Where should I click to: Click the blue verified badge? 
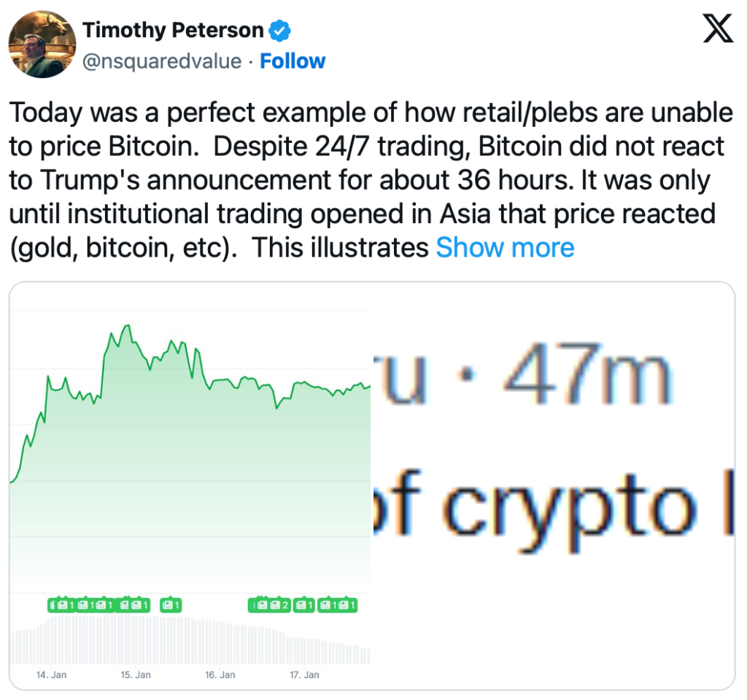pyautogui.click(x=280, y=31)
